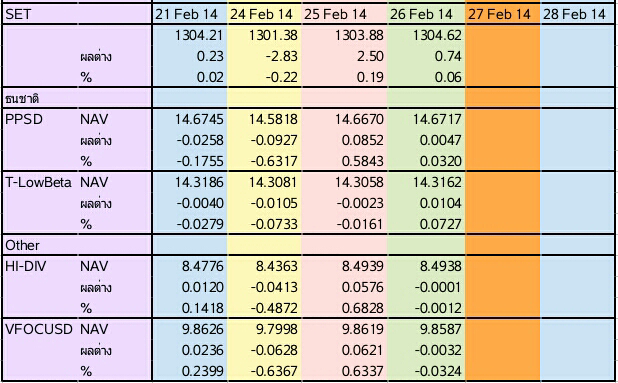Select the 26 Feb 14 header cell
This screenshot has height=383, width=618.
pyautogui.click(x=426, y=14)
